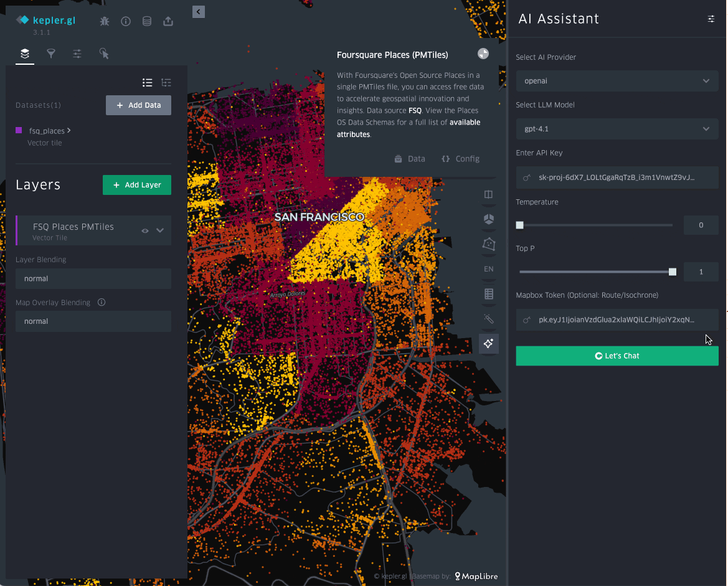Click the Data link in card

pyautogui.click(x=410, y=159)
